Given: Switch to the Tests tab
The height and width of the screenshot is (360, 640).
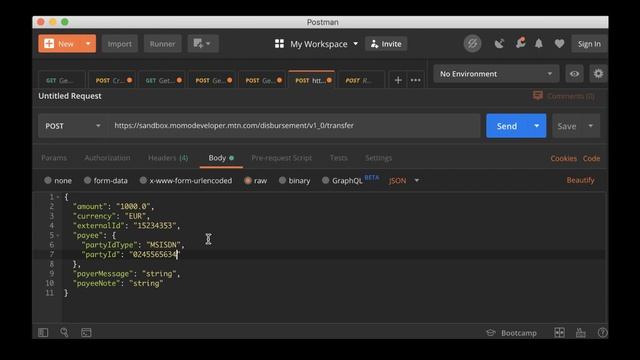Looking at the screenshot, I should tap(338, 158).
